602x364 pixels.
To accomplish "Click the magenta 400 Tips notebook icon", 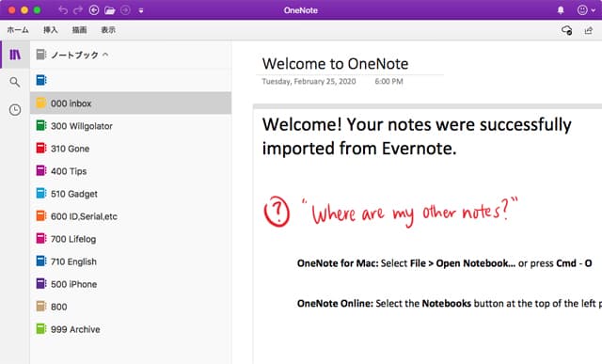I will [41, 170].
